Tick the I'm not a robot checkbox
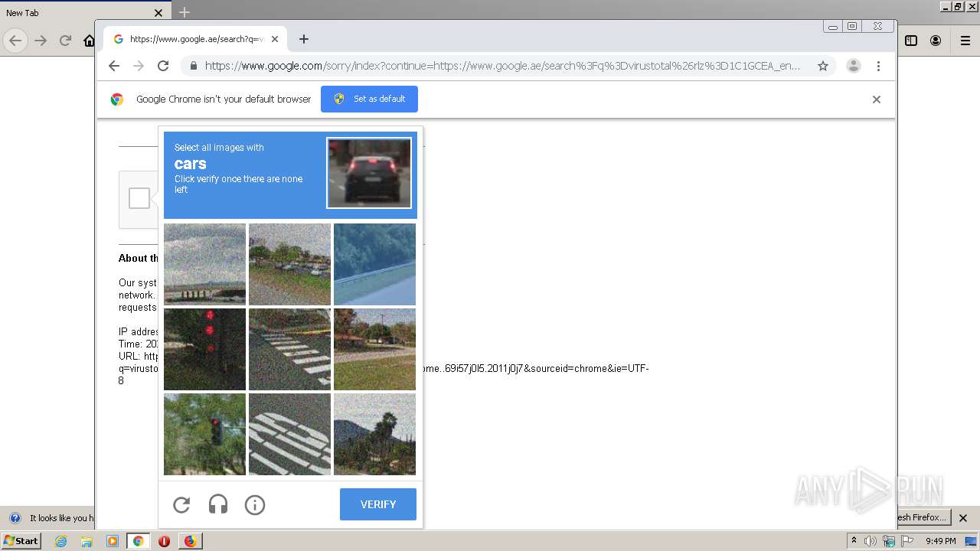This screenshot has width=980, height=551. [x=139, y=198]
